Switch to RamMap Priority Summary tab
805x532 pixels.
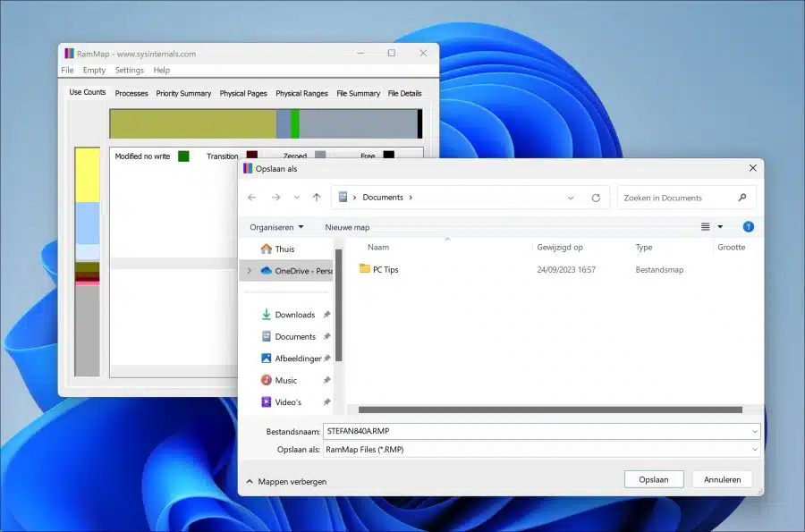pyautogui.click(x=183, y=93)
